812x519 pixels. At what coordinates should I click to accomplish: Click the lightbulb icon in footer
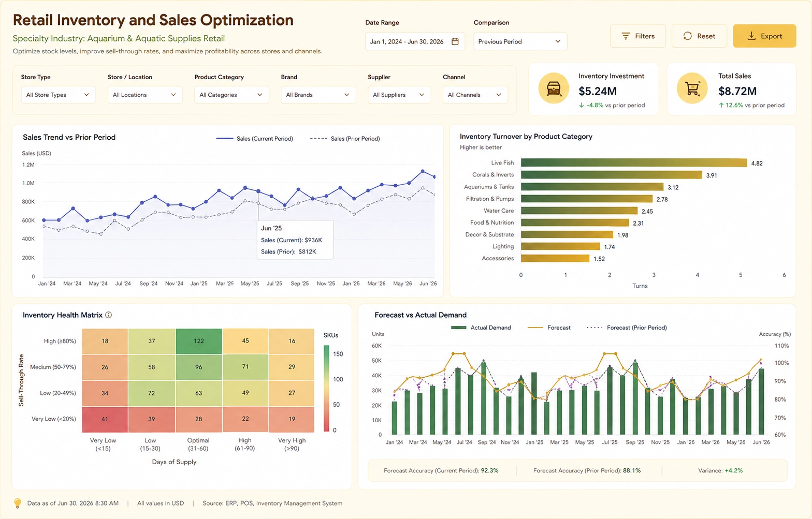click(x=18, y=503)
